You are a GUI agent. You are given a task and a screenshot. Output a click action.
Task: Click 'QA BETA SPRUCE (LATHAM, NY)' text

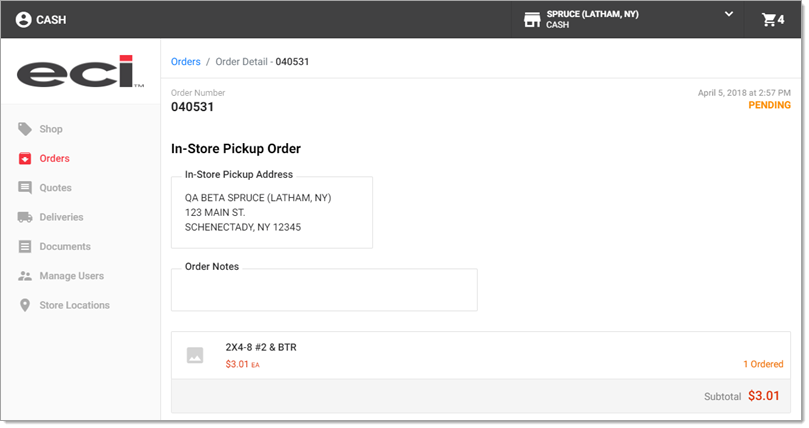(258, 198)
